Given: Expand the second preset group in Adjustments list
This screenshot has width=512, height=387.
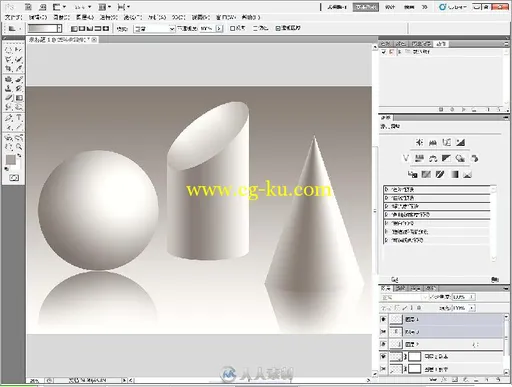Looking at the screenshot, I should (386, 198).
